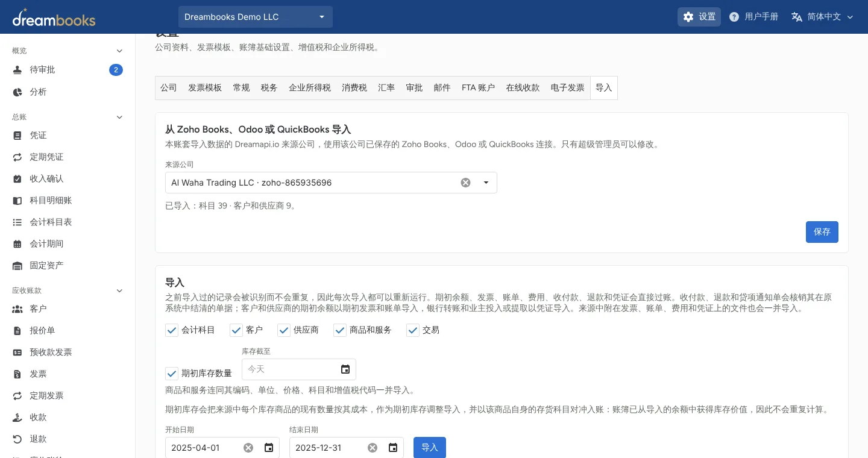
Task: Click the blue 导入 button
Action: 430,448
